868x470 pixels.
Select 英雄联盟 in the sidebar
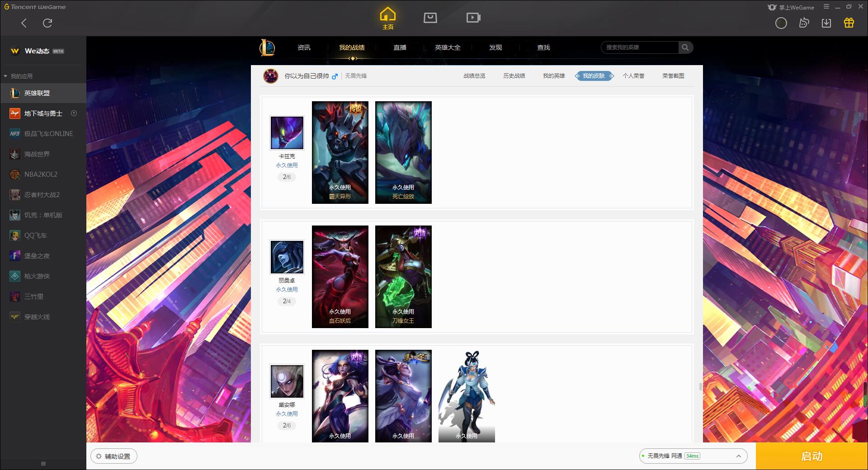[43, 93]
